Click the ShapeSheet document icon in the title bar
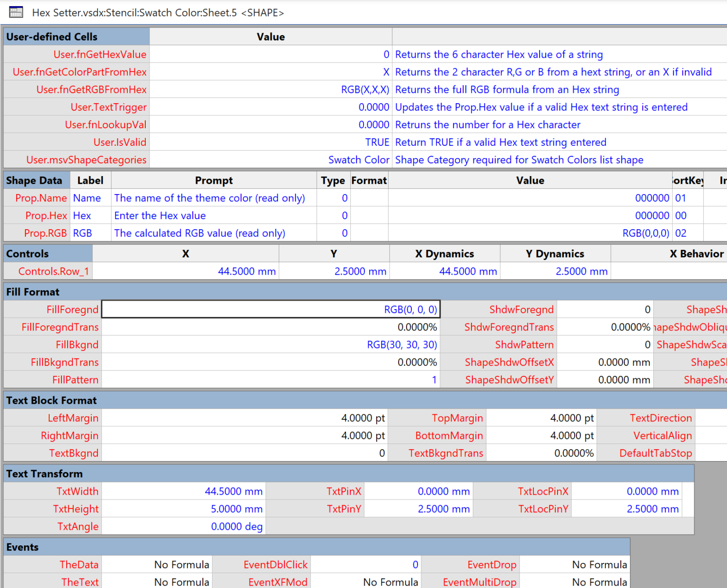727x588 pixels. [x=16, y=12]
